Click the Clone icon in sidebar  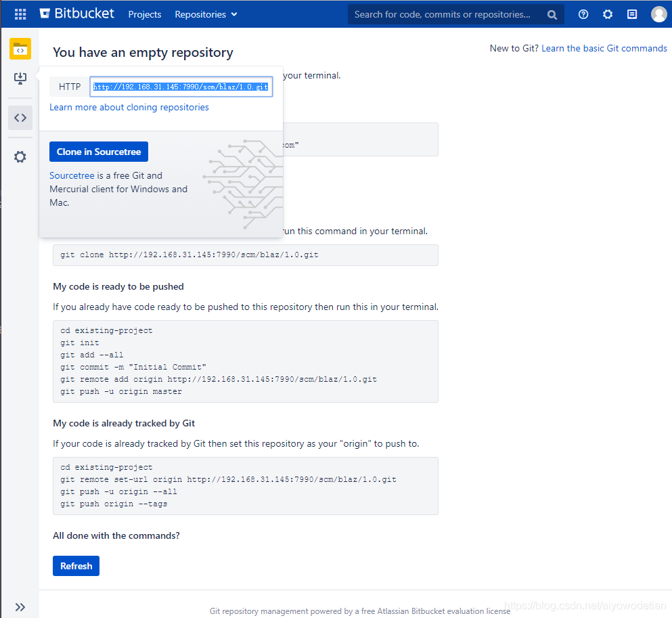click(x=20, y=78)
